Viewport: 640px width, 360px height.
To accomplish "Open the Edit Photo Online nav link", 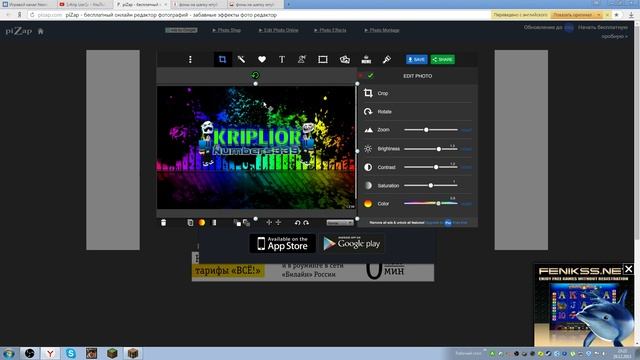I will coord(278,30).
